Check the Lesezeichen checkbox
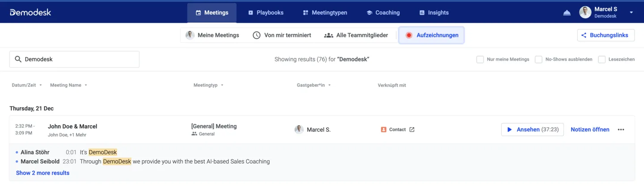Screen dimensions: 644x186 [602, 59]
